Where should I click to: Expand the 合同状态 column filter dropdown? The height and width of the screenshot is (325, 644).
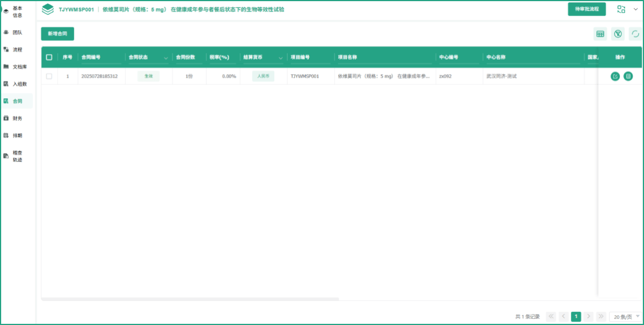166,58
